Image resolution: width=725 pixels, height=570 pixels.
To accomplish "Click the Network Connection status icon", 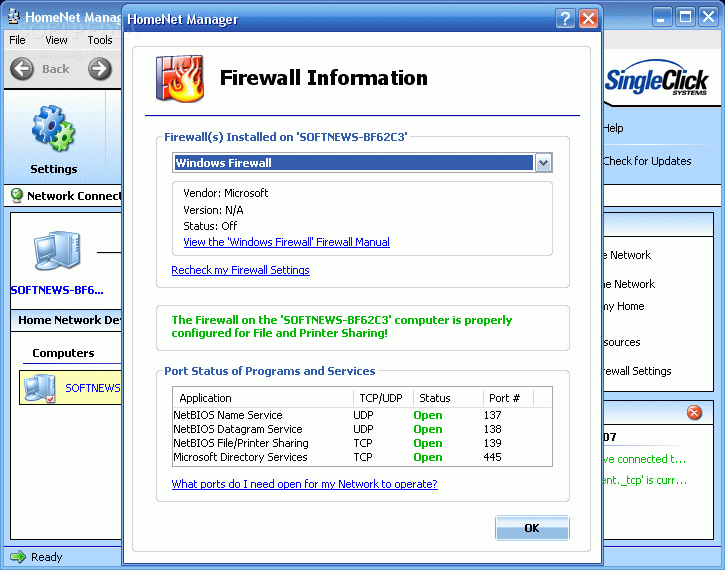I will click(17, 196).
